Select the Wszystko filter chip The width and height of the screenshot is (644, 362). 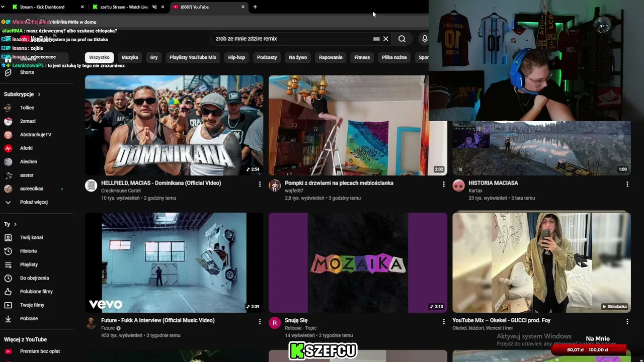tap(99, 57)
